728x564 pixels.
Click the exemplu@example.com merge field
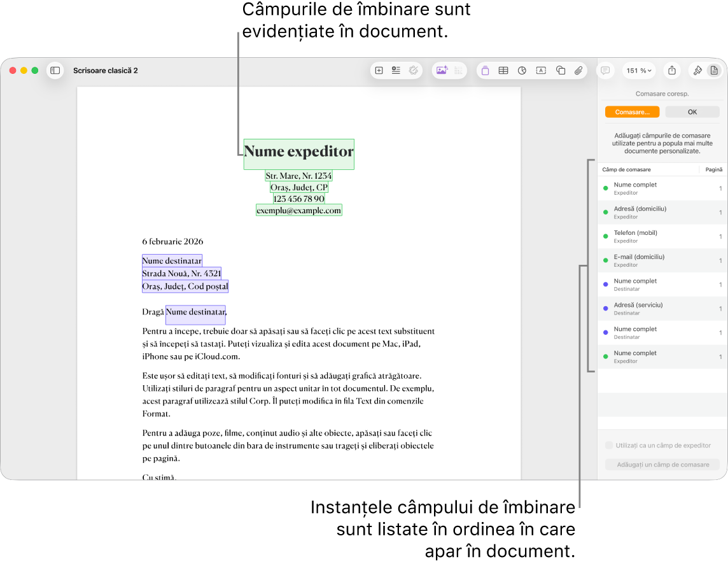(299, 211)
